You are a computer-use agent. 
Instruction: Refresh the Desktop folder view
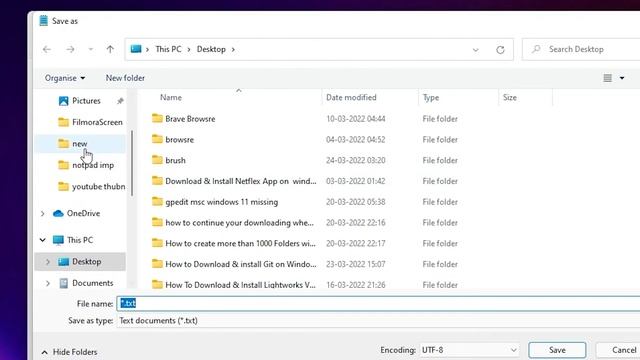500,50
